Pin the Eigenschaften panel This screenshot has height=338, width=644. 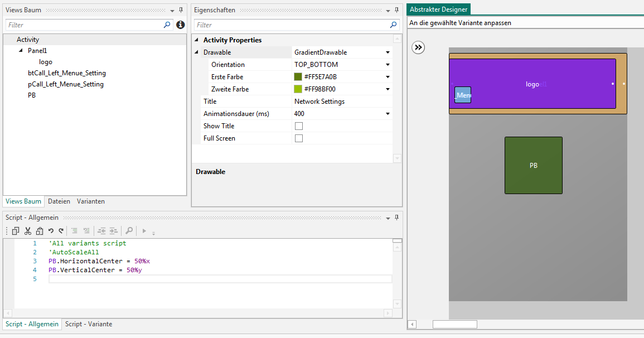396,10
